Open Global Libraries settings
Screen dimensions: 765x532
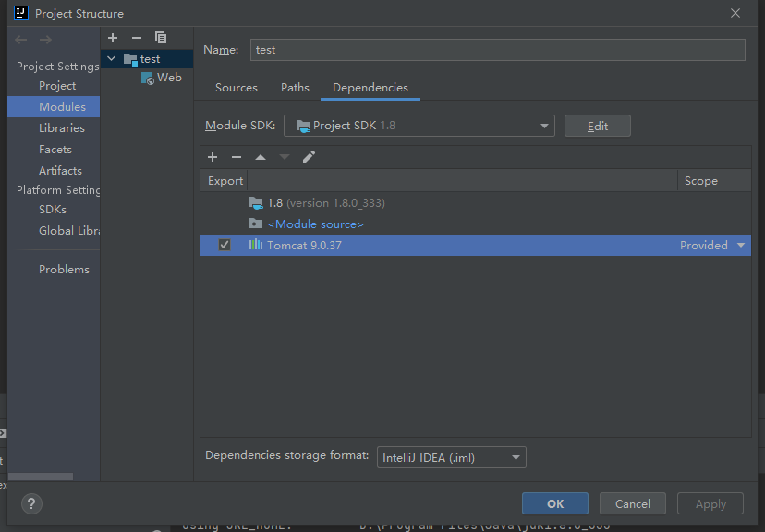pyautogui.click(x=68, y=231)
